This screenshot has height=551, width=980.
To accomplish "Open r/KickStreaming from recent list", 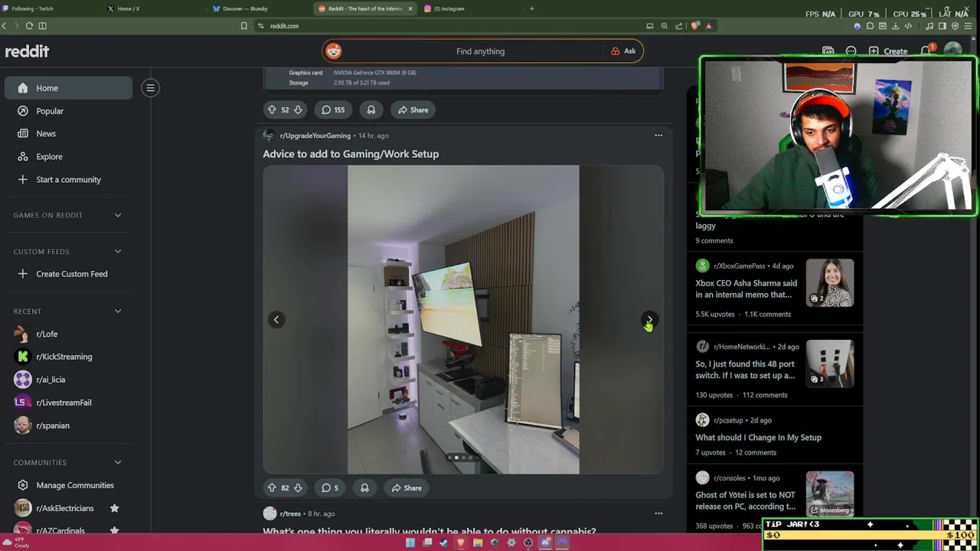I will [68, 357].
